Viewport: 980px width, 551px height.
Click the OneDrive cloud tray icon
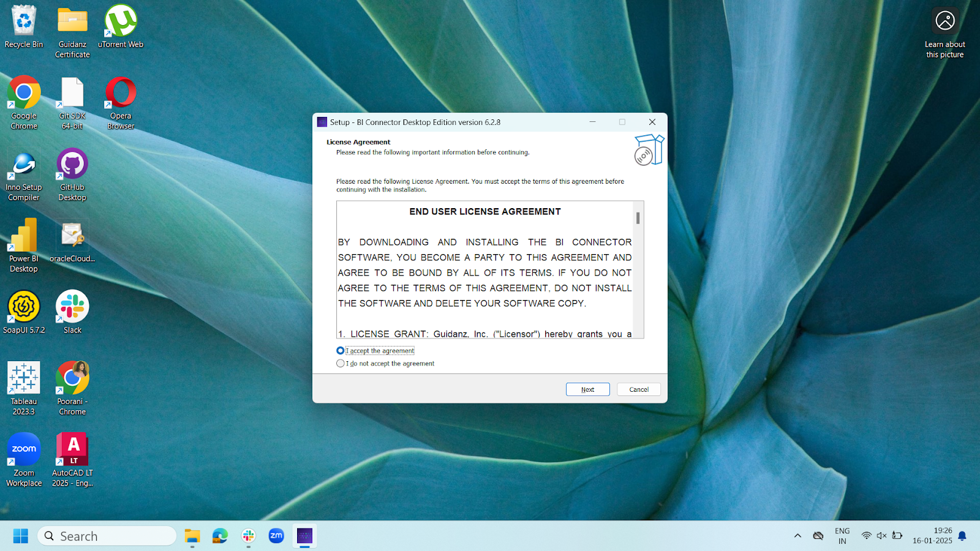pyautogui.click(x=818, y=536)
